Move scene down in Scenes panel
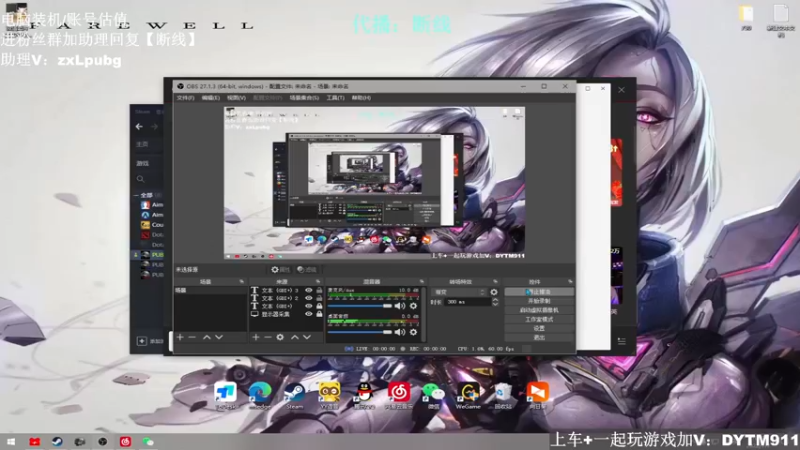This screenshot has width=800, height=450. pos(219,337)
